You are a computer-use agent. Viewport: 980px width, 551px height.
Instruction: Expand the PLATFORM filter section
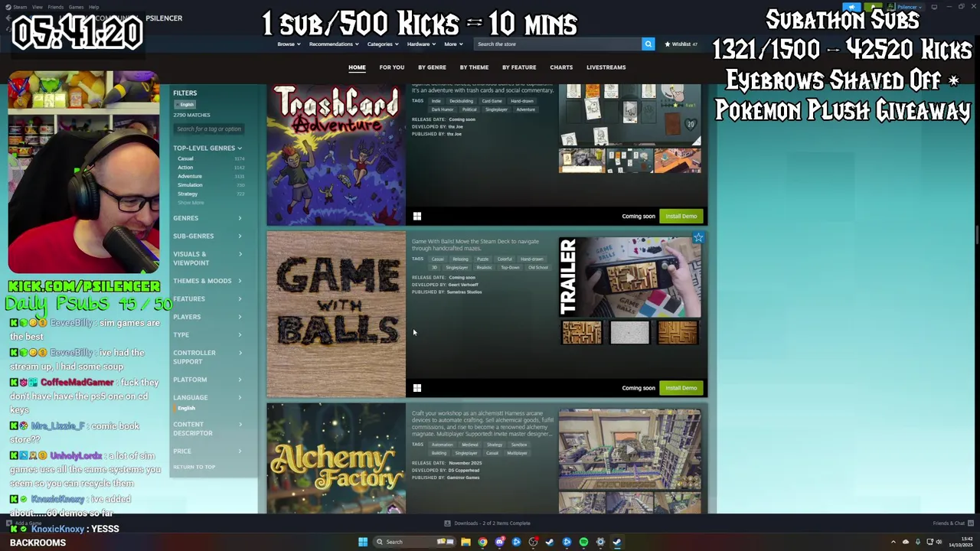(207, 380)
